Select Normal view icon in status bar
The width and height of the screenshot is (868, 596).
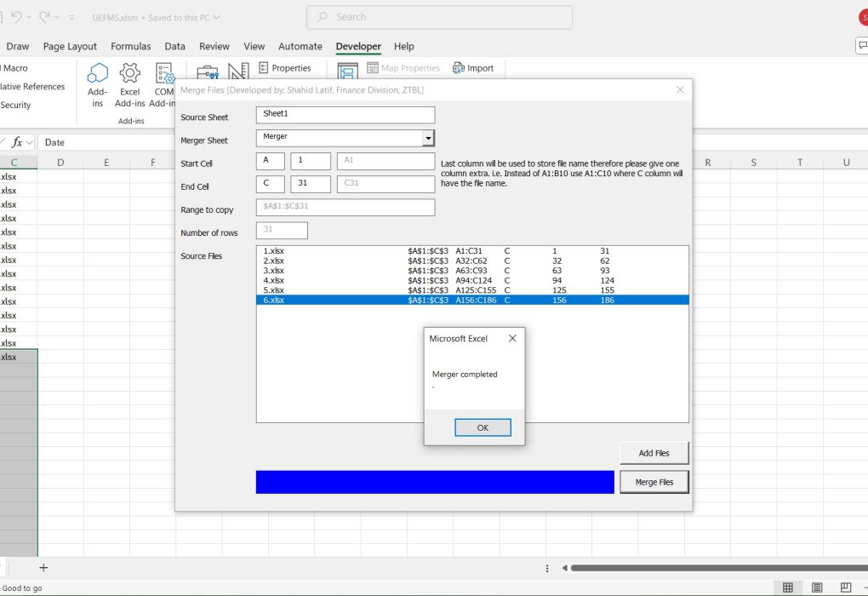point(788,587)
